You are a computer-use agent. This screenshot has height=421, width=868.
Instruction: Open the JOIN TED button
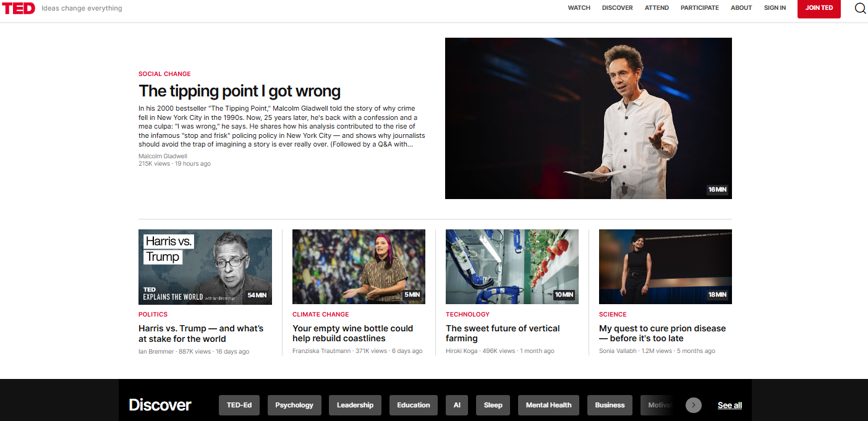click(819, 8)
